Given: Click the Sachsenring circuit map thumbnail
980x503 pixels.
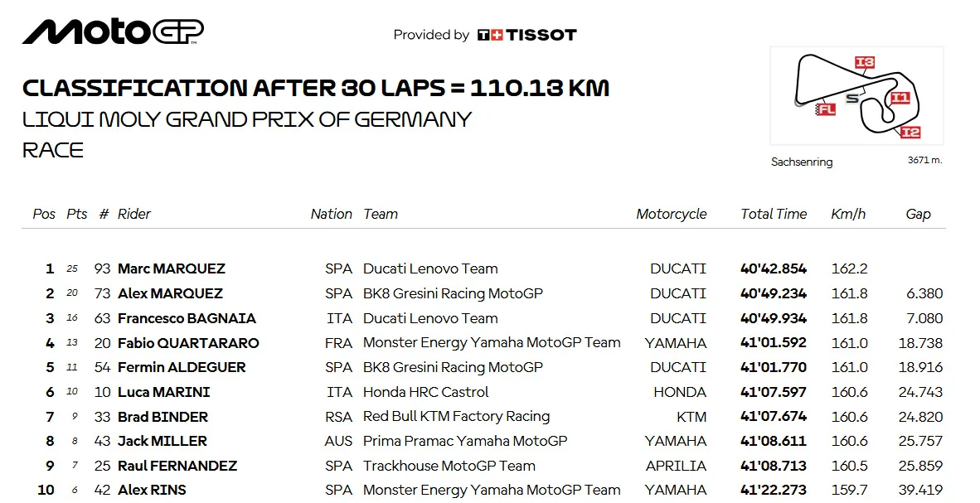Looking at the screenshot, I should (x=856, y=95).
